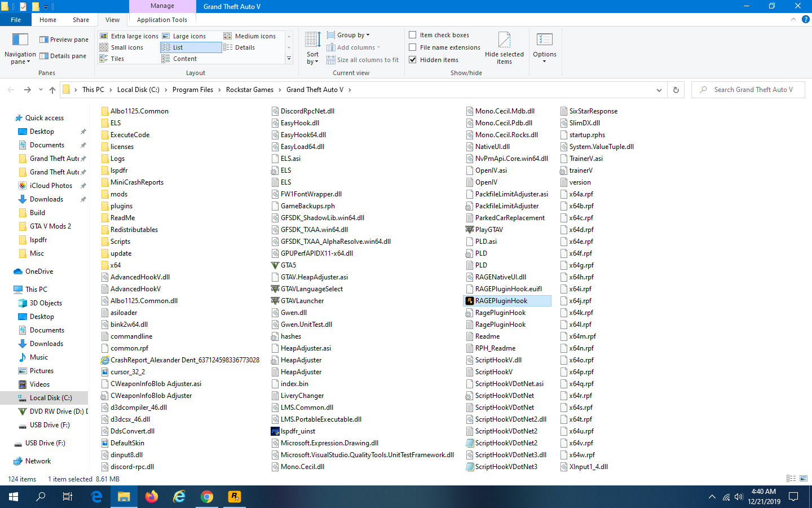Select the RAGEPluginHook application file
The height and width of the screenshot is (508, 812).
[x=507, y=301]
